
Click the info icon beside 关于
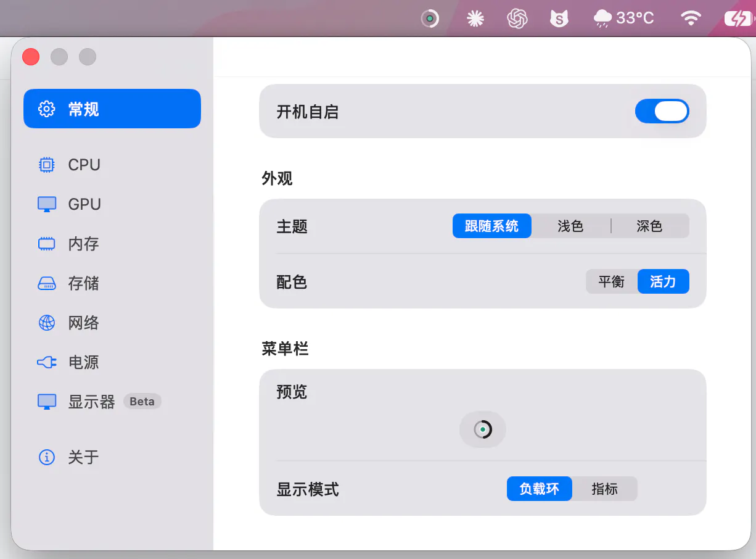47,457
